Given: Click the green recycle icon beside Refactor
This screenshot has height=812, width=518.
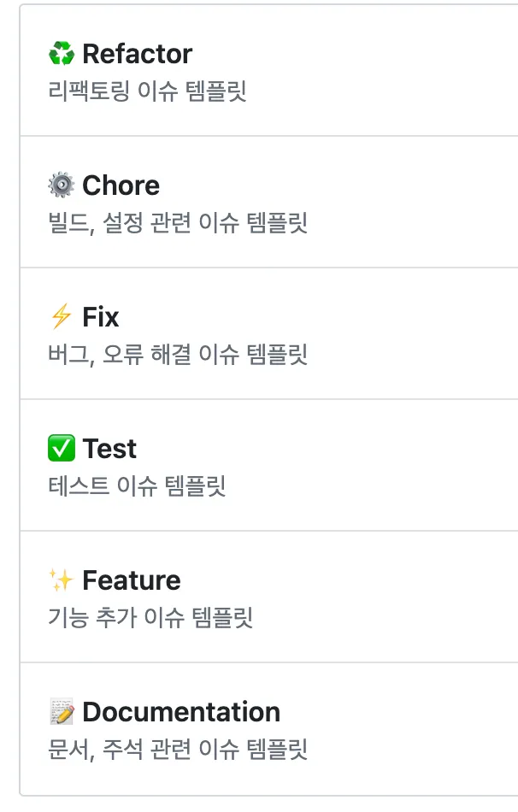Looking at the screenshot, I should pos(62,55).
